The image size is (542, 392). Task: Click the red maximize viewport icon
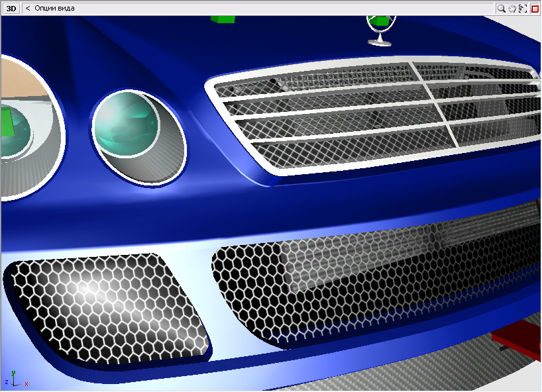coord(535,9)
